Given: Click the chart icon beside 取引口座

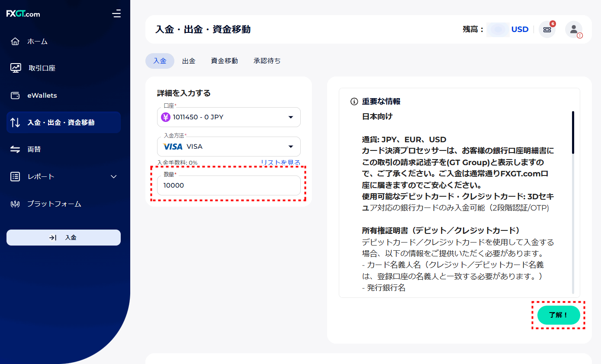Looking at the screenshot, I should click(x=16, y=68).
